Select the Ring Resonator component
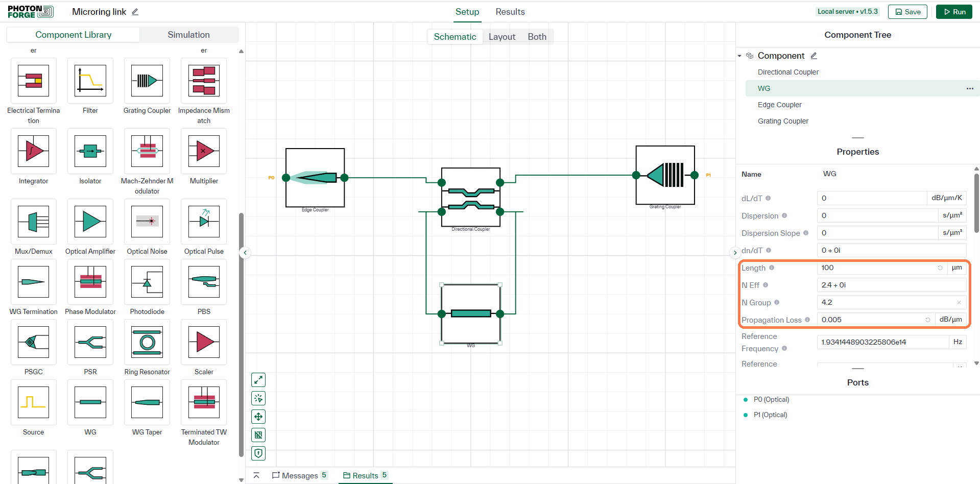This screenshot has height=484, width=980. [x=147, y=342]
